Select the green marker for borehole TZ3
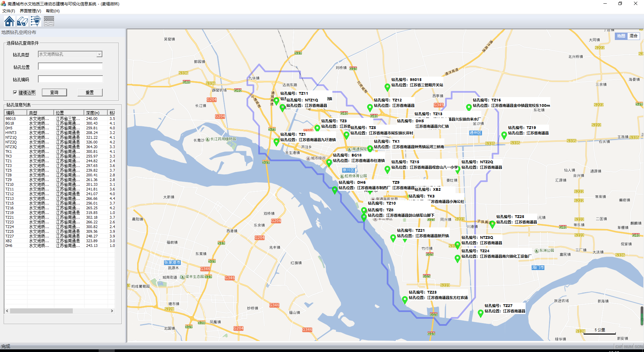This screenshot has height=352, width=644. [317, 128]
